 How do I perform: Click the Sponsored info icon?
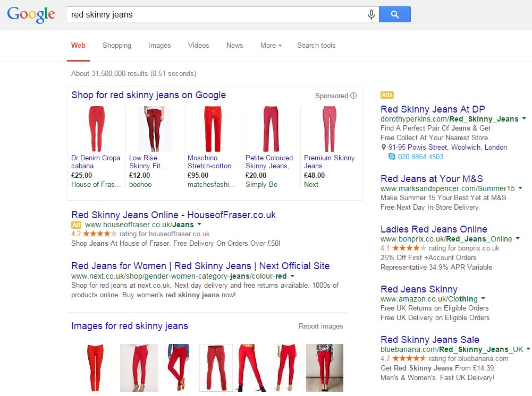353,96
